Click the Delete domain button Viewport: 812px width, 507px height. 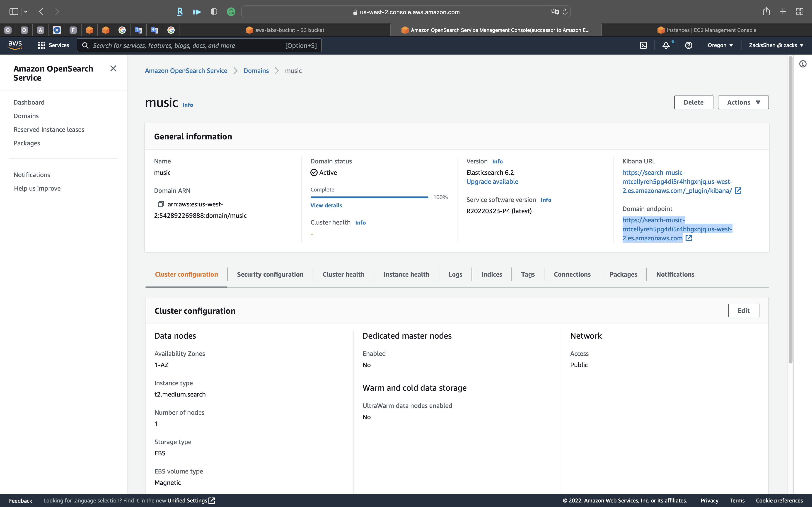693,102
